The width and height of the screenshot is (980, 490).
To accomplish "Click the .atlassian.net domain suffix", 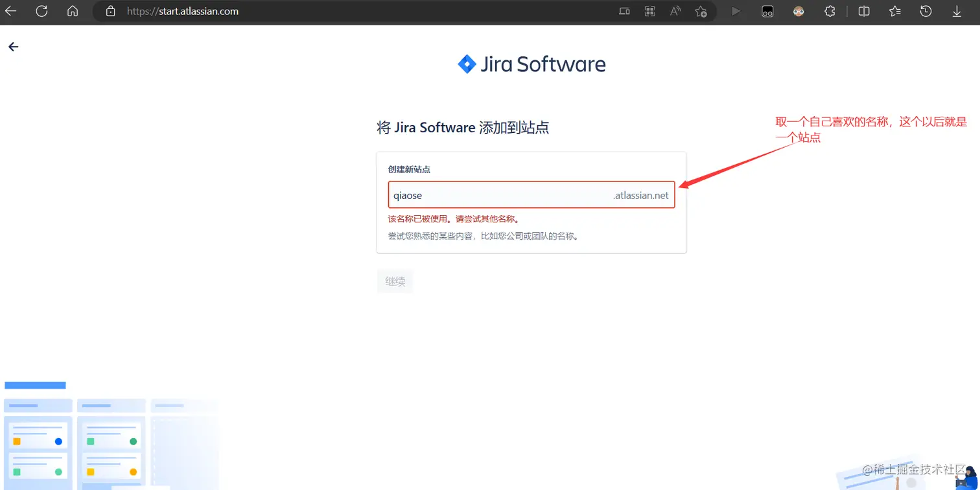I will pos(640,195).
